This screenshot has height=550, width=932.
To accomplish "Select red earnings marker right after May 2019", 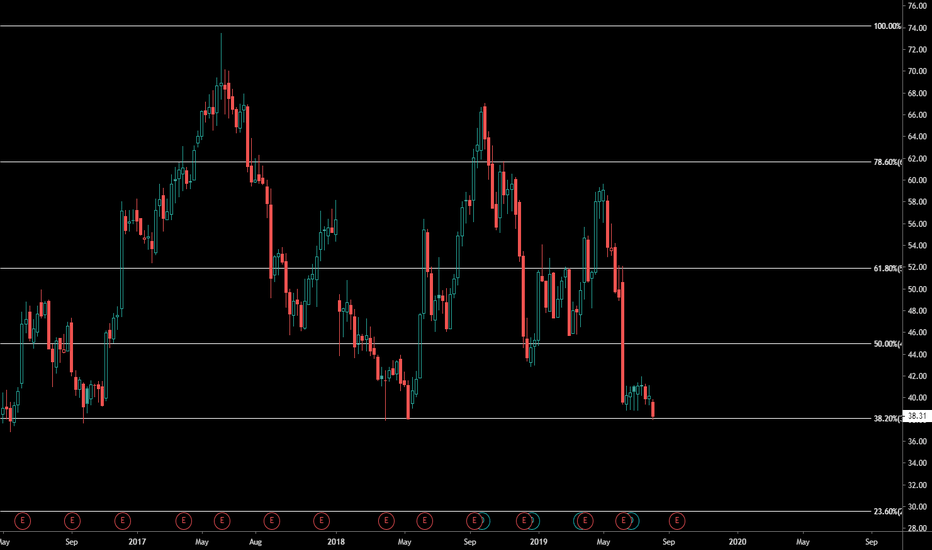I will pos(624,521).
